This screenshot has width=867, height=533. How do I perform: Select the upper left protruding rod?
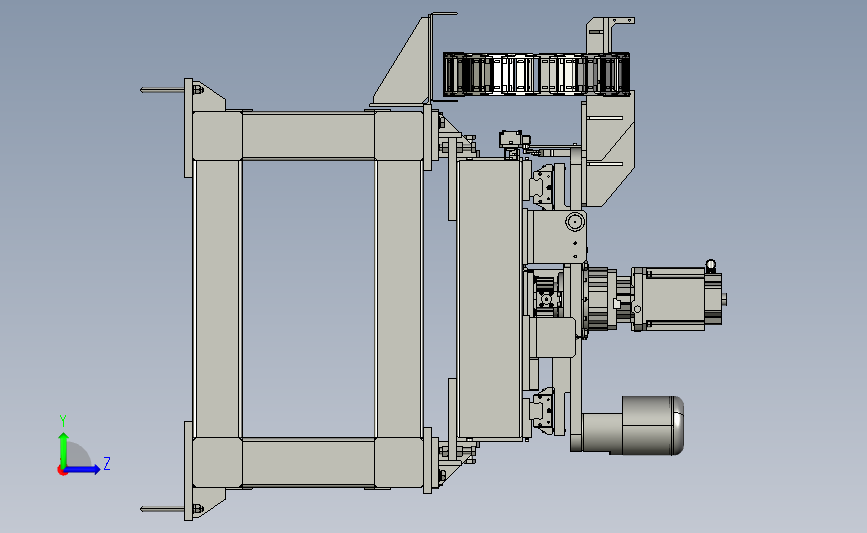pyautogui.click(x=162, y=90)
